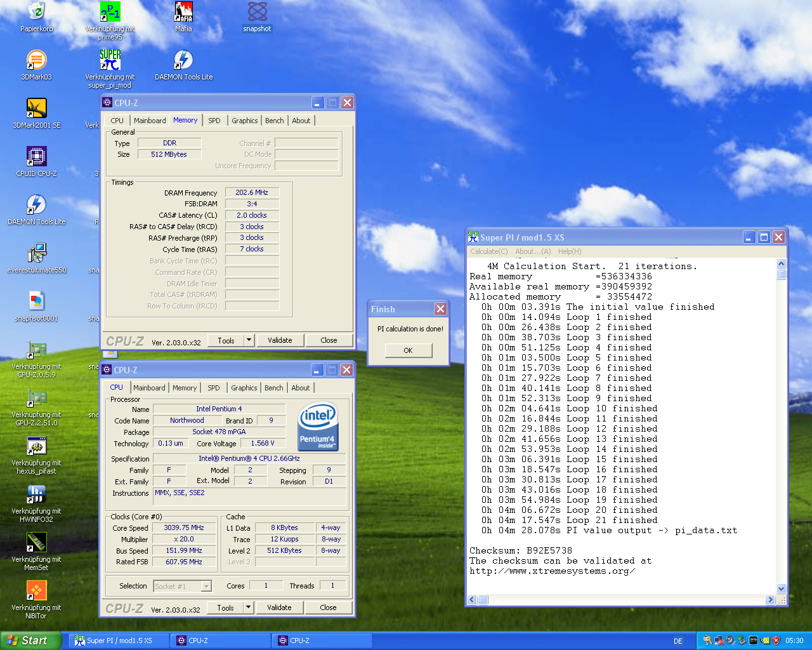Image resolution: width=812 pixels, height=650 pixels.
Task: Launch the CPUID CPU-Z desktop shortcut
Action: tap(37, 157)
